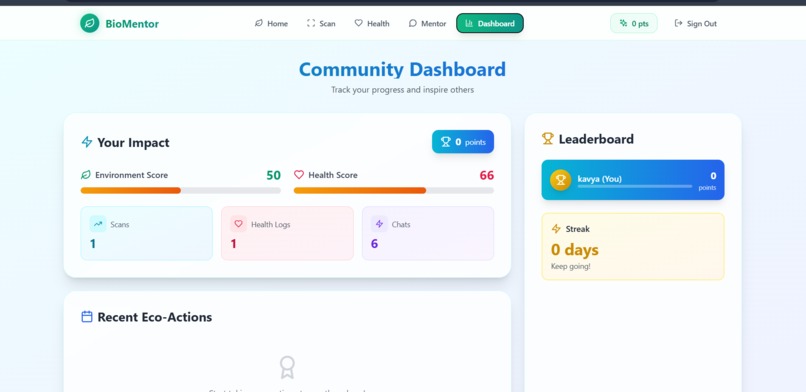Click the heart icon beside Health Score
This screenshot has height=392, width=806.
299,175
